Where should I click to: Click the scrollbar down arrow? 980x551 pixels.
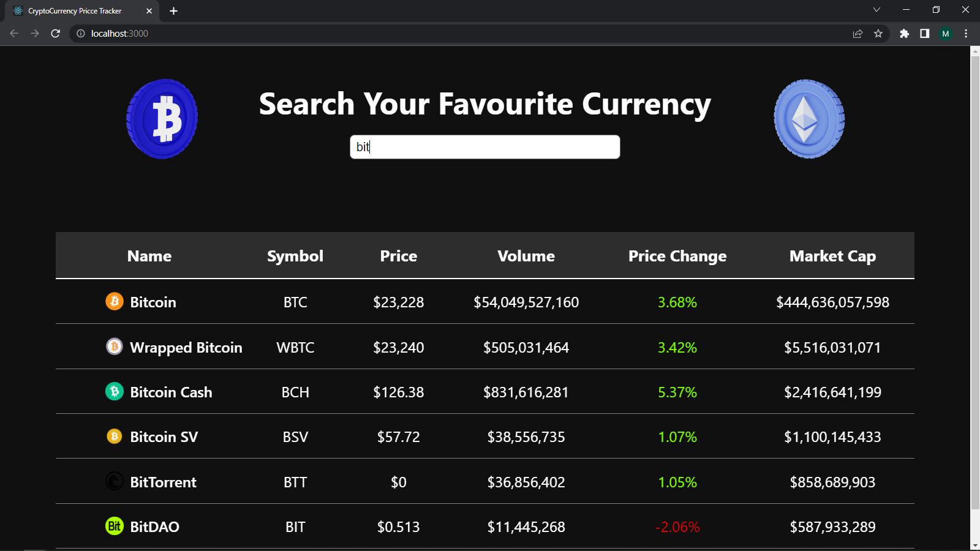click(975, 545)
